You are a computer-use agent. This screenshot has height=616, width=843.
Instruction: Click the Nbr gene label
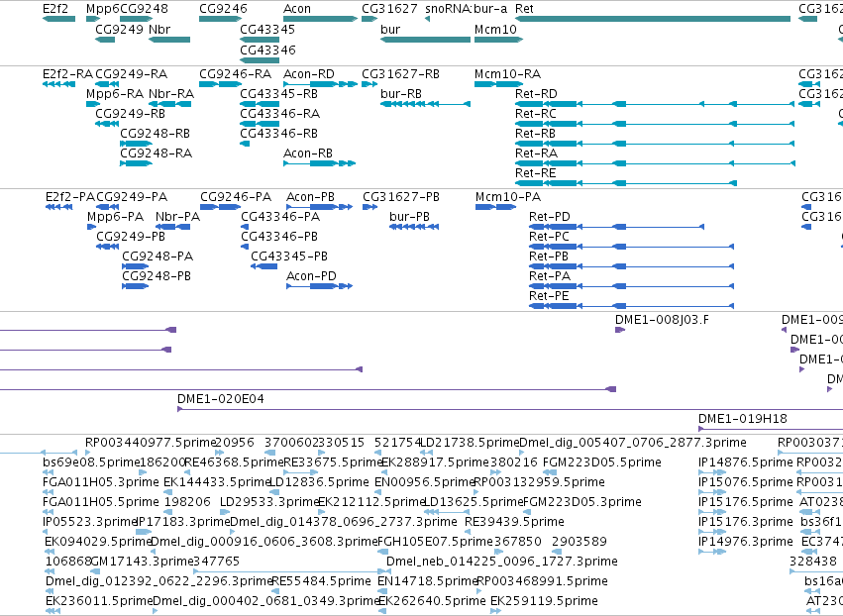pos(159,29)
